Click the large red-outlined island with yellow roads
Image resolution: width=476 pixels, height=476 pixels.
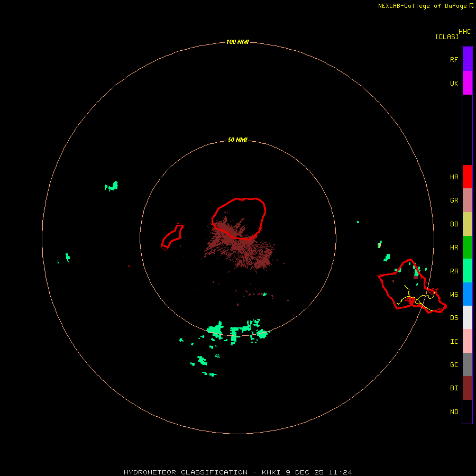coord(411,287)
